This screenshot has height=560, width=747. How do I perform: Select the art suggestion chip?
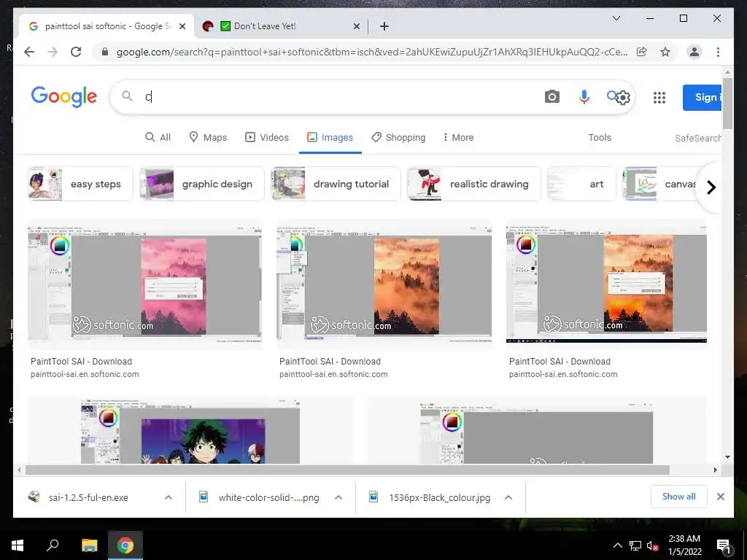click(x=581, y=184)
